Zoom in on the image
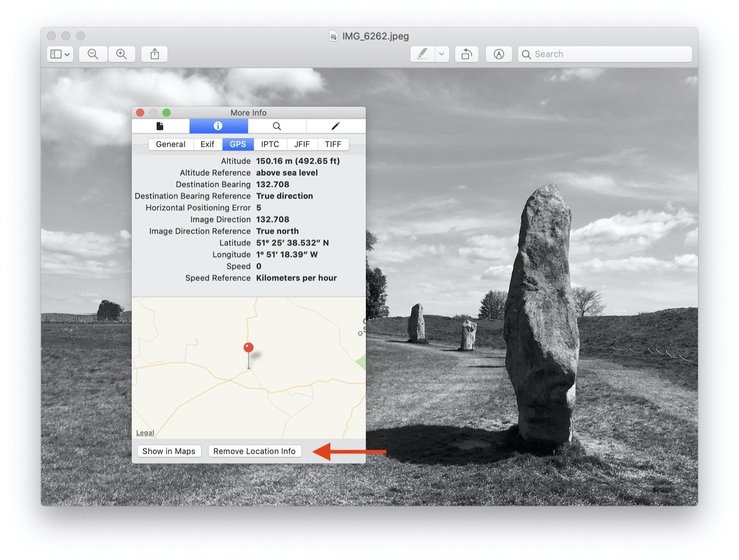 122,54
